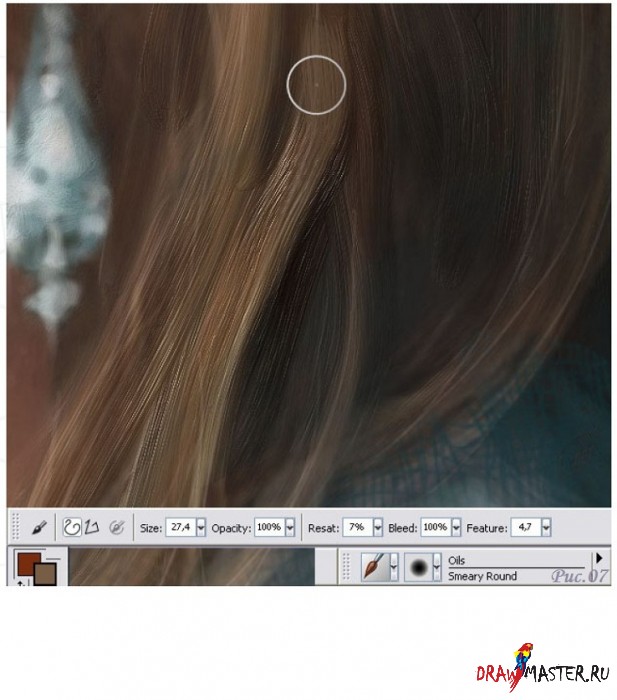Viewport: 617px width, 700px height.
Task: Click the Oils brush category icon
Action: point(374,567)
